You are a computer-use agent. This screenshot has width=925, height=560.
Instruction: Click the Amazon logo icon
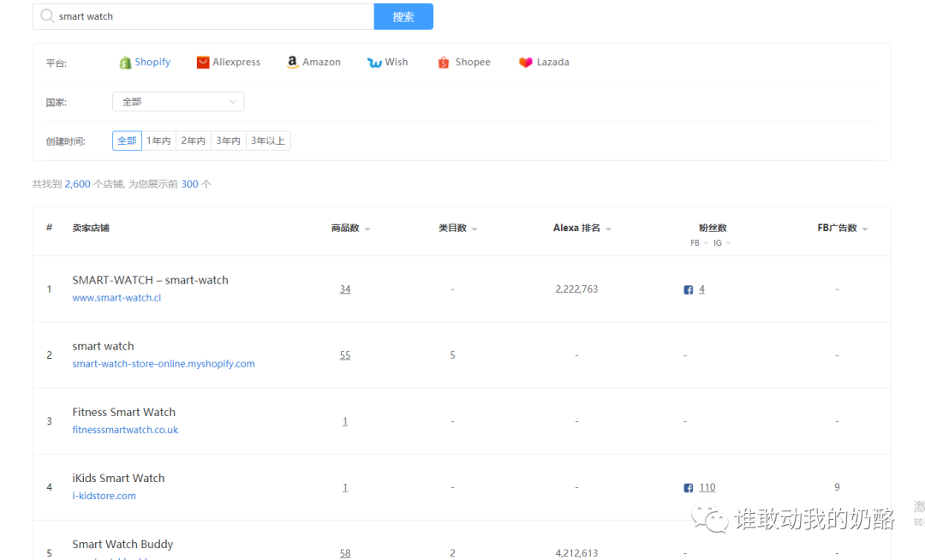coord(292,62)
